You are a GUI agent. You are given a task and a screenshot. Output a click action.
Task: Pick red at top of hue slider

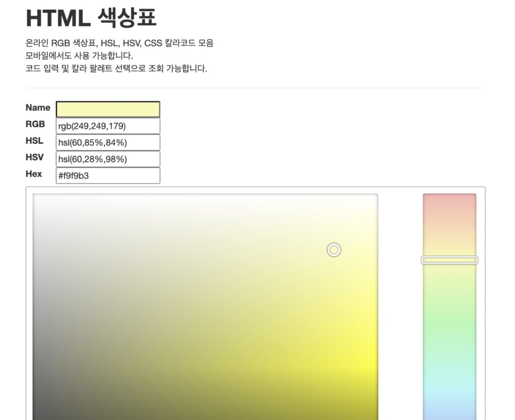pyautogui.click(x=449, y=201)
